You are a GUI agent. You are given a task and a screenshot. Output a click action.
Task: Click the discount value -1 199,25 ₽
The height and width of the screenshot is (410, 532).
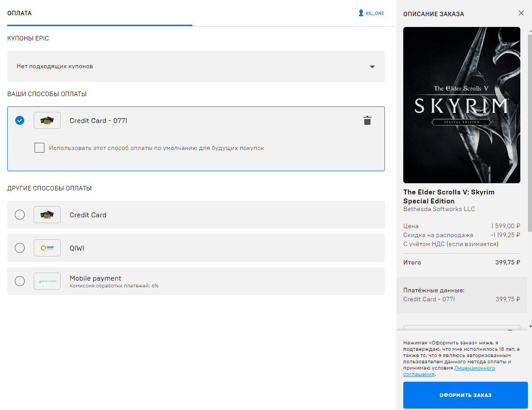pos(505,235)
